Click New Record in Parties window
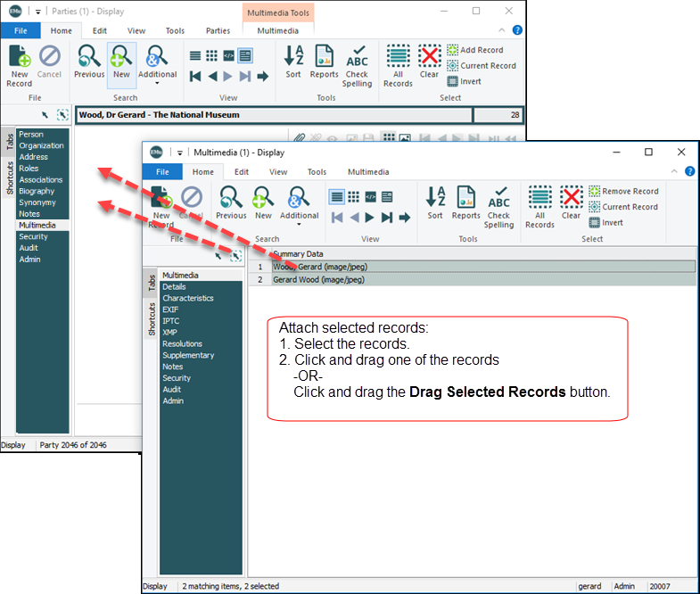The image size is (700, 594). 19,65
